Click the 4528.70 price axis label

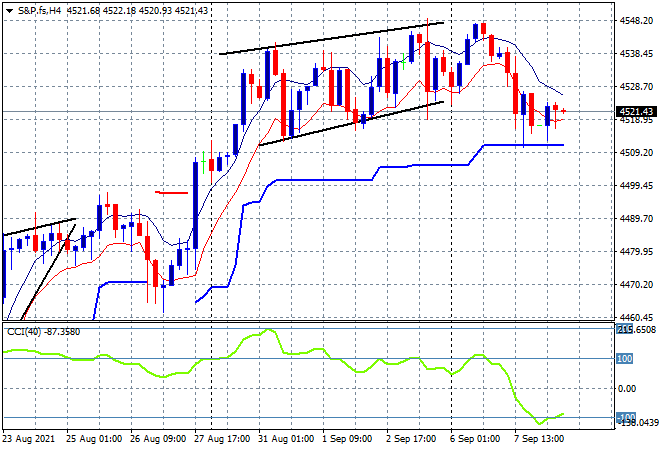[636, 87]
